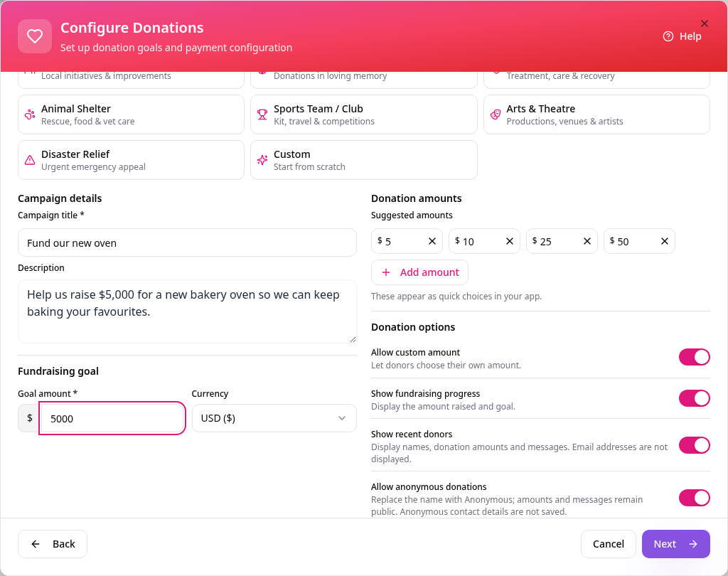Click the Sports Team trophy icon
This screenshot has width=728, height=576.
coord(262,114)
